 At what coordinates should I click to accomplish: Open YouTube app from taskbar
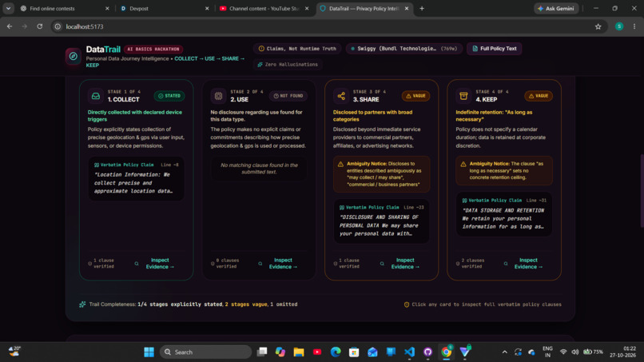(x=317, y=352)
